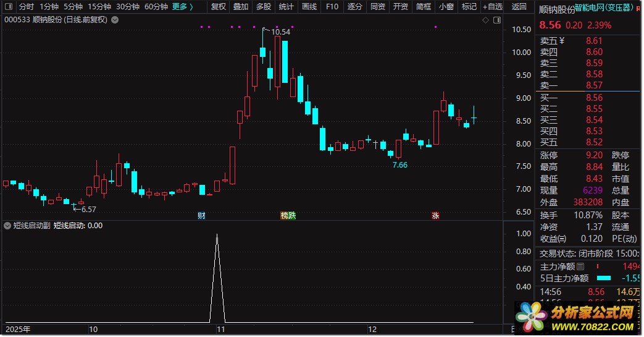Activate the 画线 drawing tool
This screenshot has height=337, width=644.
(309, 7)
